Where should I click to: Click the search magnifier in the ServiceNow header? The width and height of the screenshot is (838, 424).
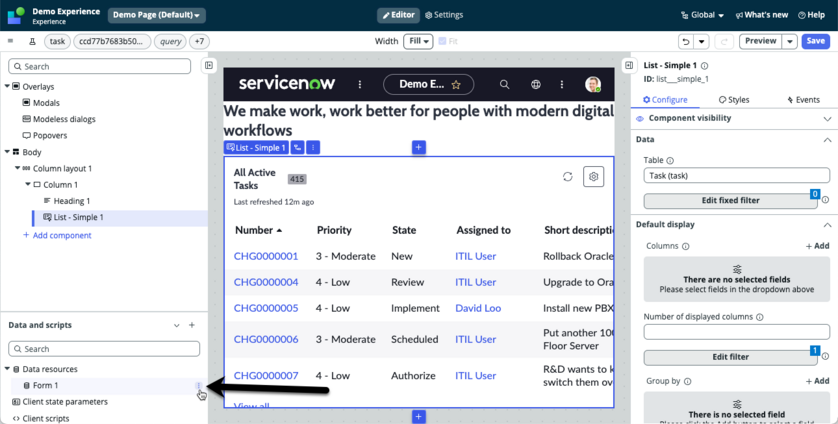504,84
